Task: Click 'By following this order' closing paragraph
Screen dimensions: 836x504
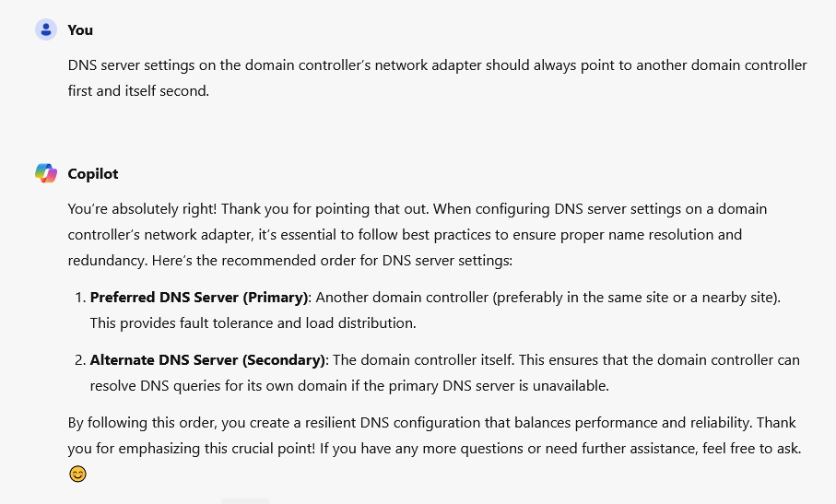Action: pyautogui.click(x=434, y=435)
